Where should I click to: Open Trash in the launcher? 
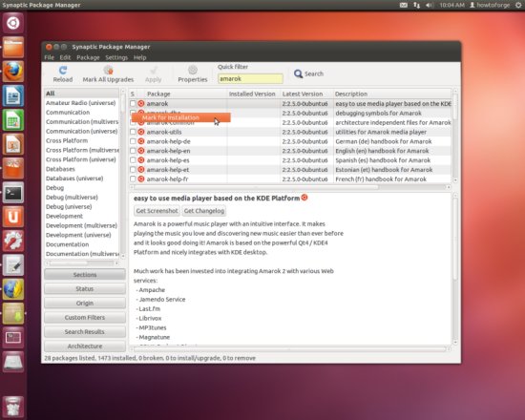pos(13,407)
